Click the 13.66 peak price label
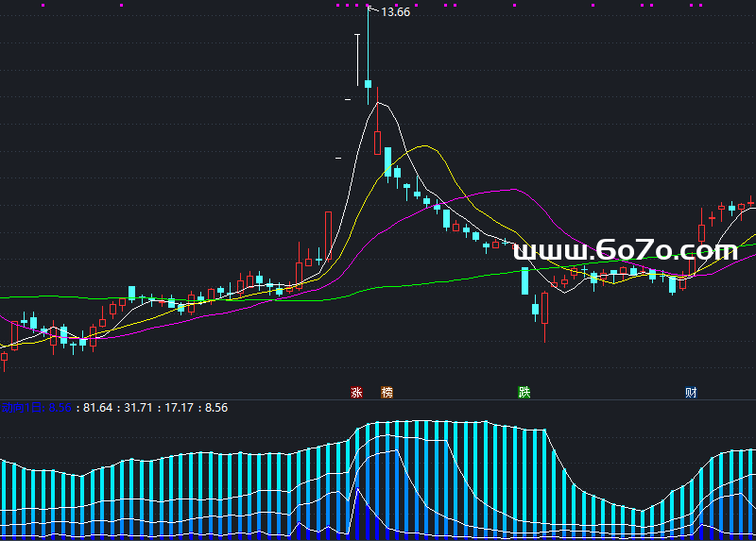The width and height of the screenshot is (756, 541). tap(394, 12)
